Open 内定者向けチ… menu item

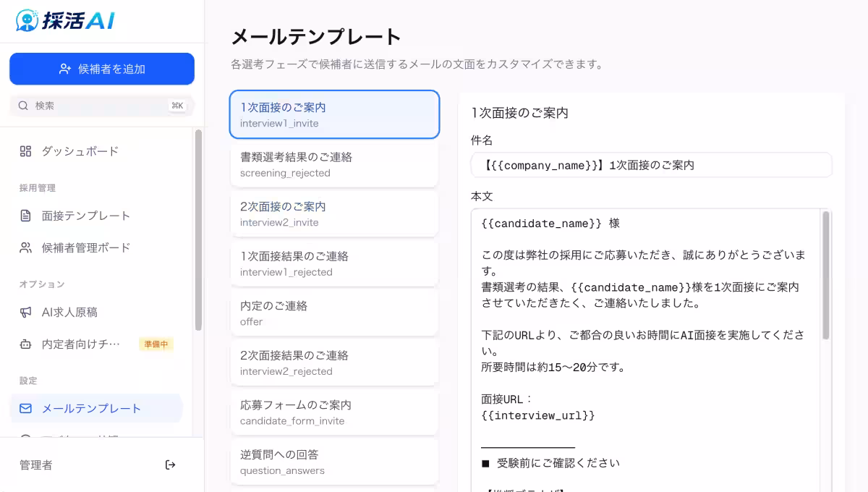click(96, 344)
